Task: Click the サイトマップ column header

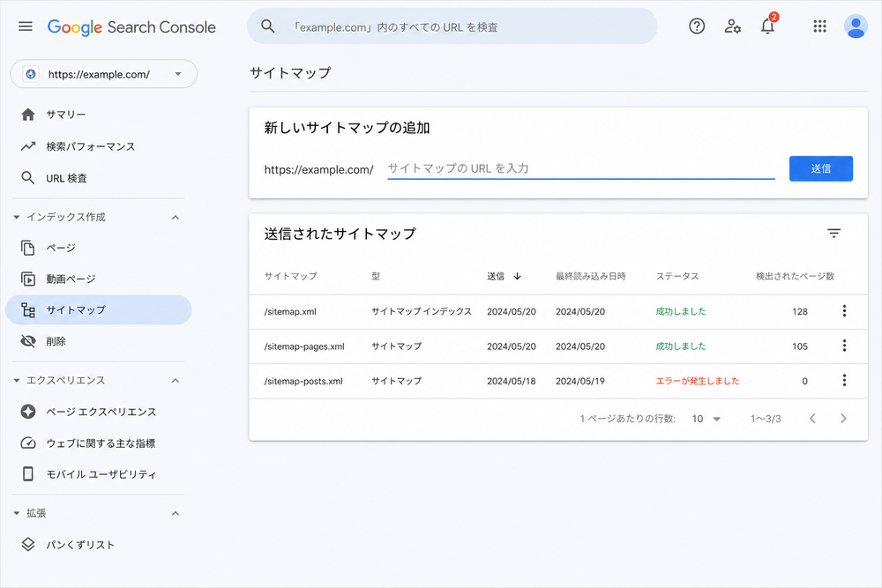Action: (x=291, y=276)
